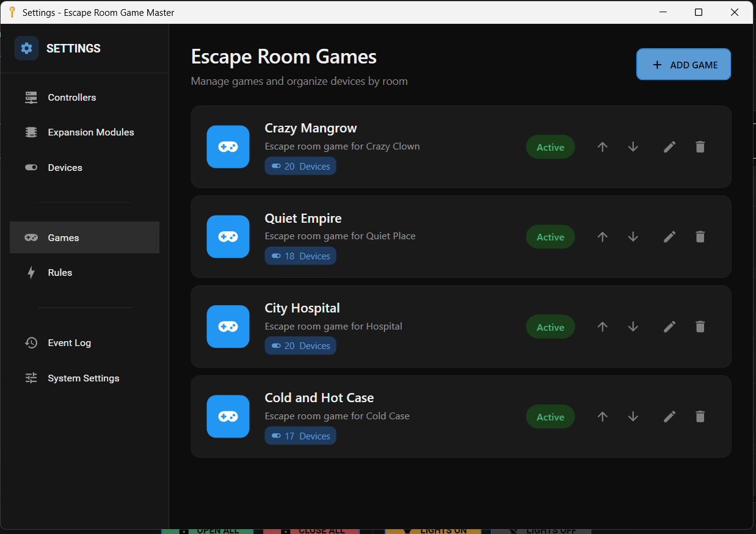
Task: Move Crazy Mangrow game down
Action: click(633, 147)
